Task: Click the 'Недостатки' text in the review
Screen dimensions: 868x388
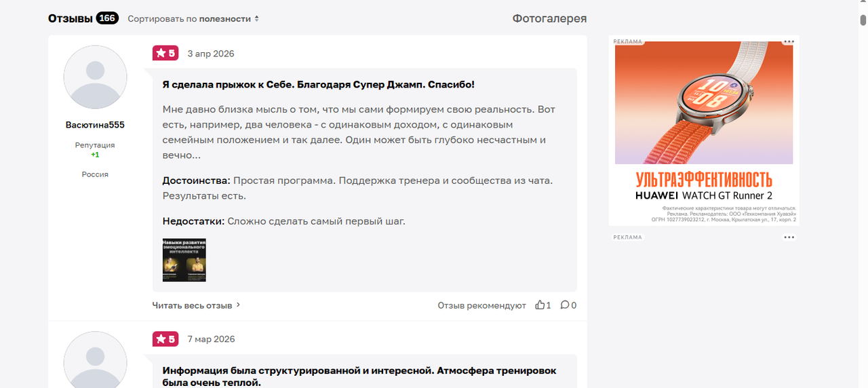Action: coord(193,221)
